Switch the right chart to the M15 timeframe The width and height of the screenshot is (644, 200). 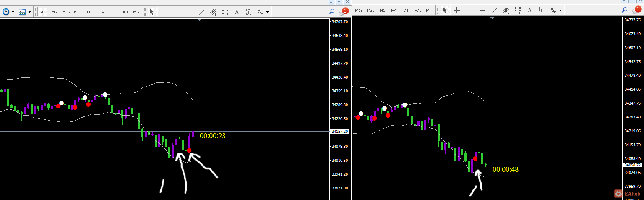tap(359, 10)
